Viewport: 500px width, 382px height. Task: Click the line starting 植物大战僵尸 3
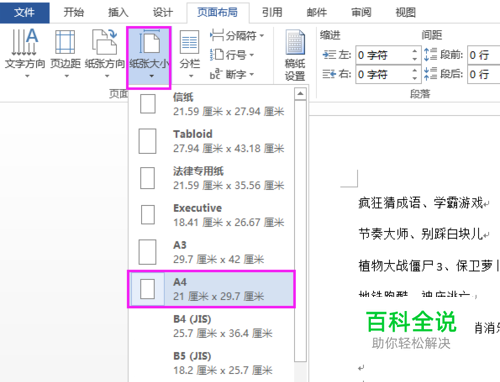point(429,266)
